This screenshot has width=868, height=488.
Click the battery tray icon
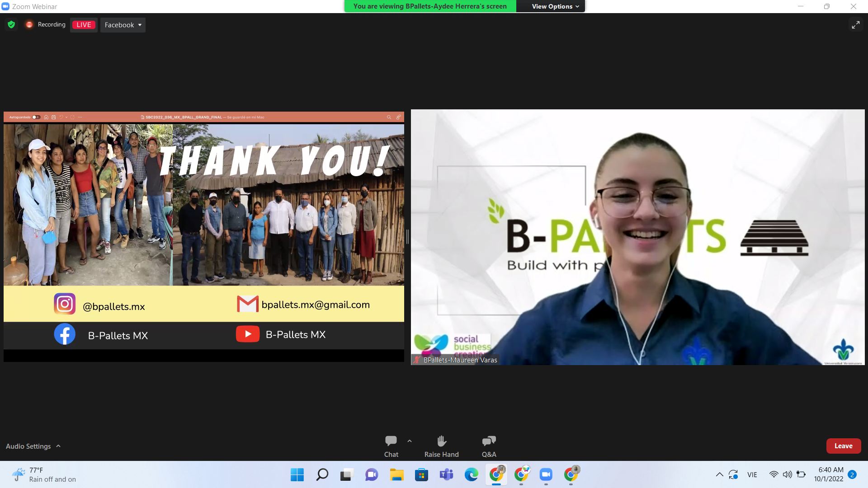click(801, 474)
